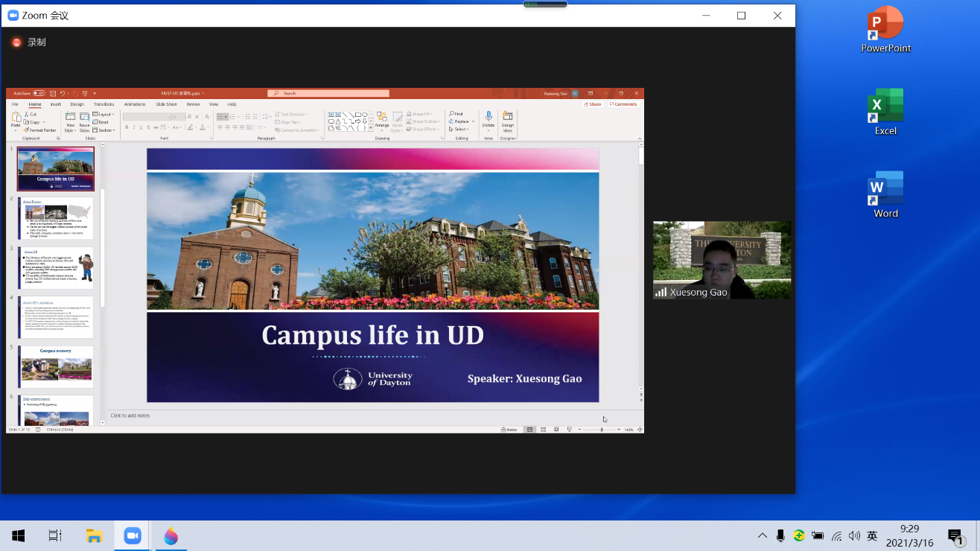
Task: Select the About Dayton slide 2 thumbnail
Action: pos(57,219)
